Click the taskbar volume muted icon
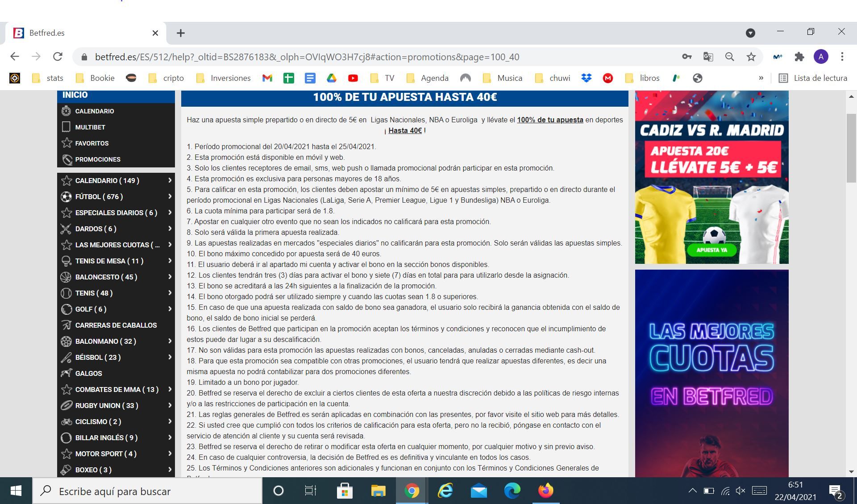The image size is (857, 504). [x=741, y=491]
